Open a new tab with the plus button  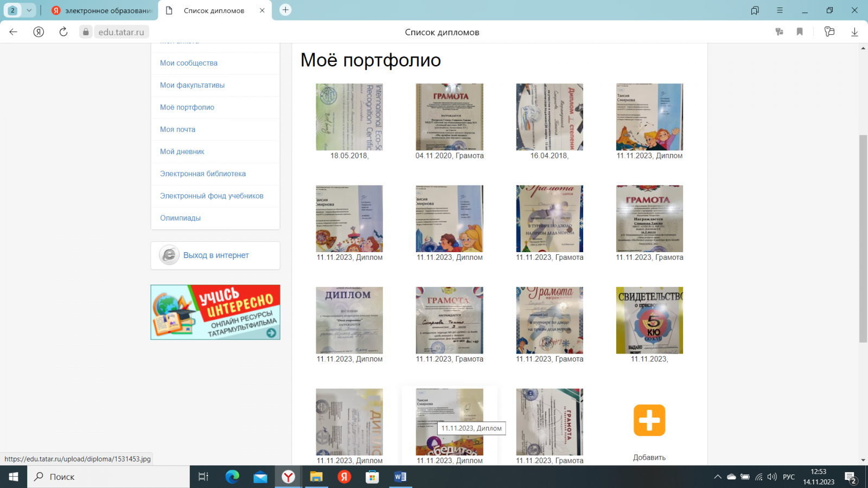[x=285, y=10]
